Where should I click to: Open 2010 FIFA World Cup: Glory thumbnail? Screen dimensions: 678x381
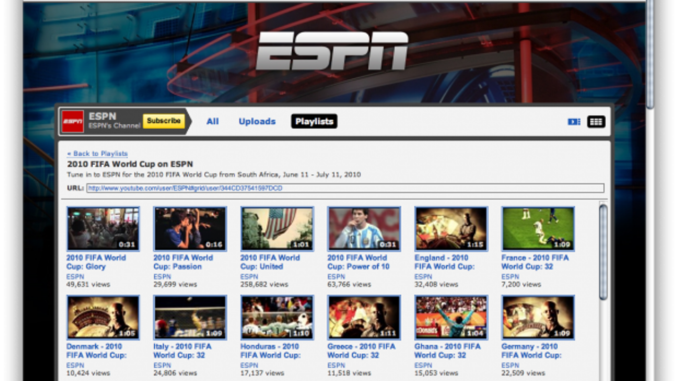coord(103,229)
